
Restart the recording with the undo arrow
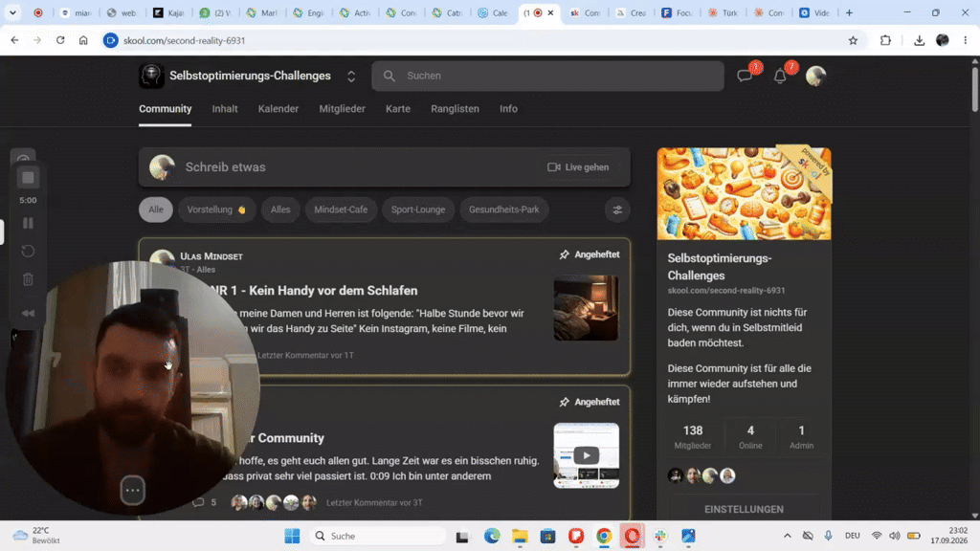coord(28,252)
